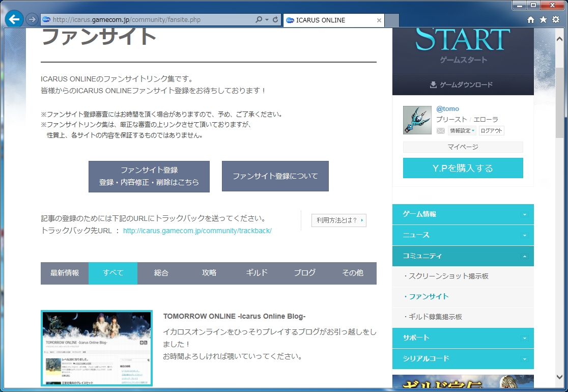The width and height of the screenshot is (568, 392).
Task: Select the ブログ tab
Action: (305, 273)
